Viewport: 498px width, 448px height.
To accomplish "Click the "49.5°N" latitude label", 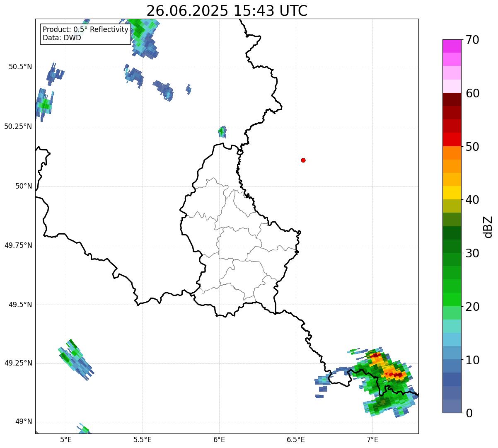I will (20, 305).
